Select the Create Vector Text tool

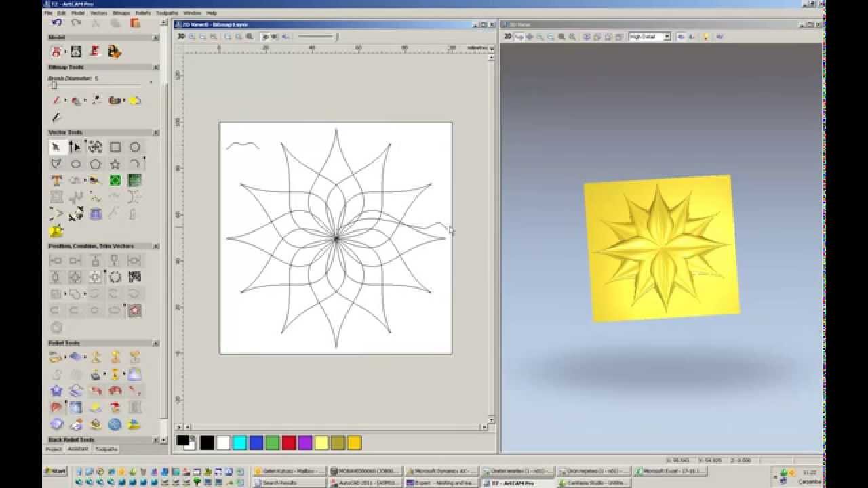point(56,180)
